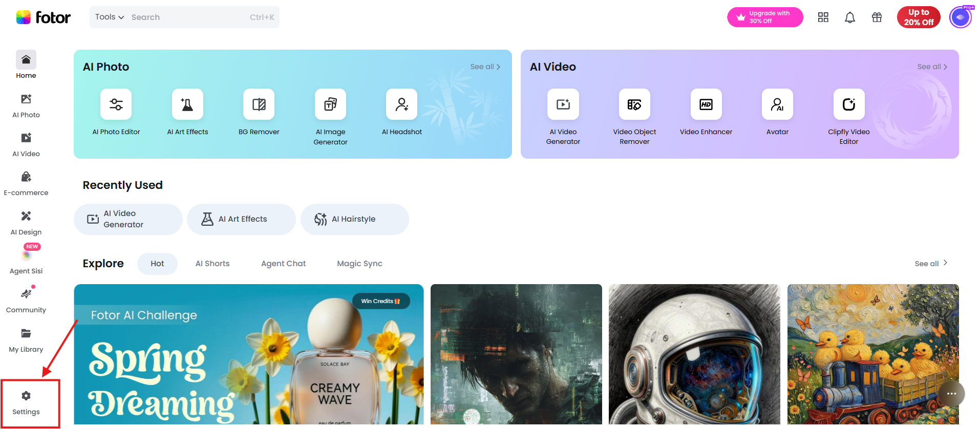Viewport: 980px width, 429px height.
Task: Open Video Object Remover
Action: [634, 104]
